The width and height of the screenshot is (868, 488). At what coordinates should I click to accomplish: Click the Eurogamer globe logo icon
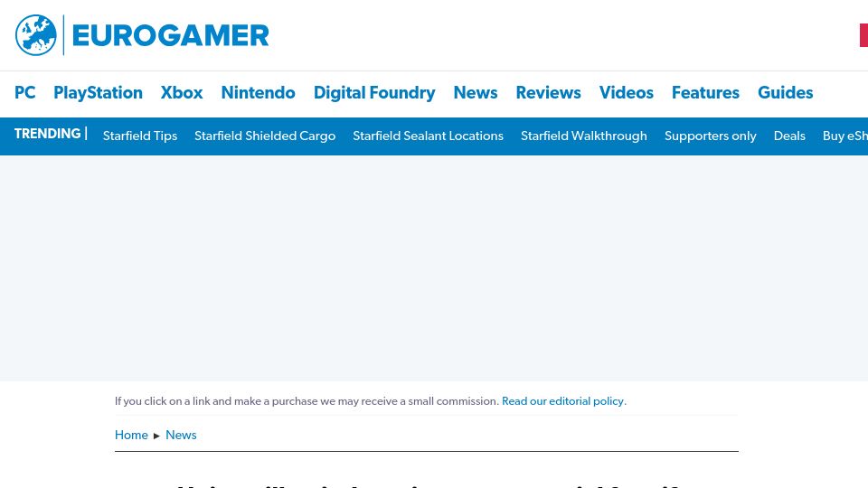36,35
